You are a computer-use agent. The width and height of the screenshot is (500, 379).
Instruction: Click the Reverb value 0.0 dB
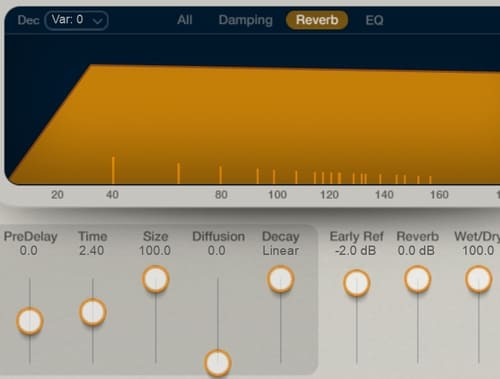click(x=416, y=250)
